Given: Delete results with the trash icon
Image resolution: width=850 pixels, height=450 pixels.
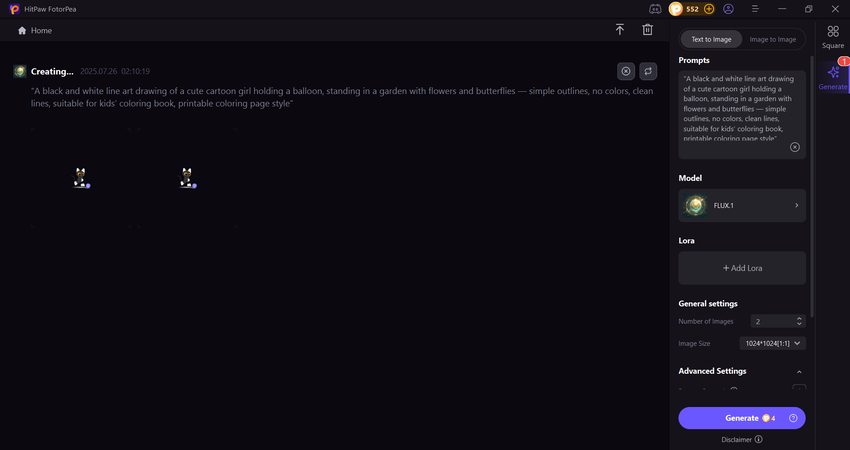Looking at the screenshot, I should point(647,30).
